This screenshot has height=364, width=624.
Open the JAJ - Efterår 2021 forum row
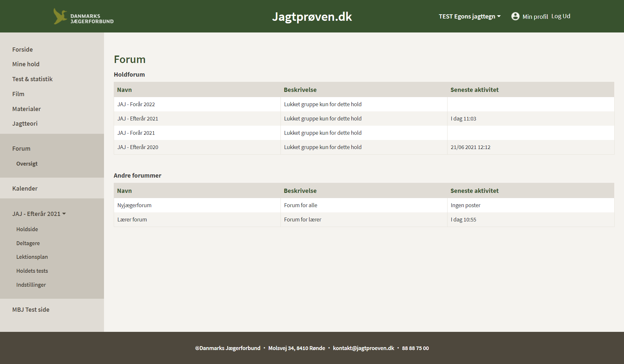point(364,119)
